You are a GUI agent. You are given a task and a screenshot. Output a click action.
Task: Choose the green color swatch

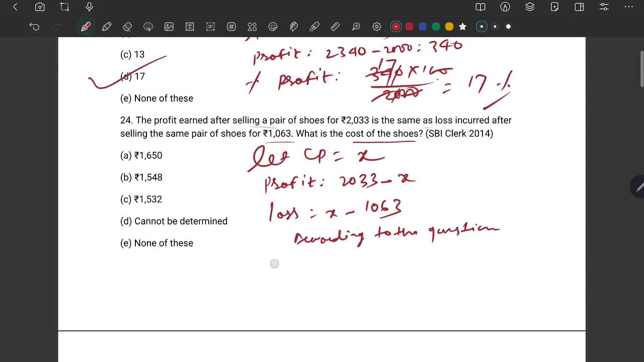tap(436, 27)
